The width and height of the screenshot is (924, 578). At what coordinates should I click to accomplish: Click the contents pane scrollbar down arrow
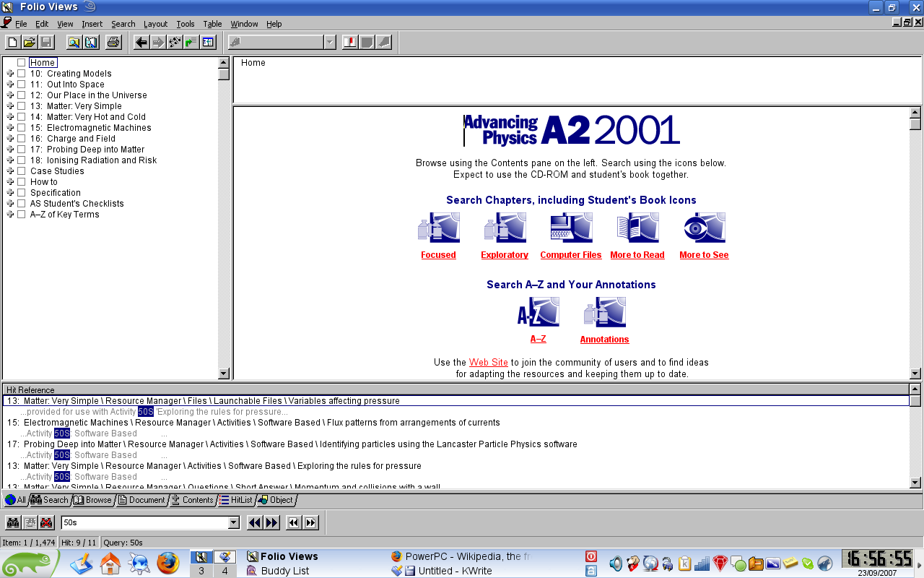click(x=224, y=374)
